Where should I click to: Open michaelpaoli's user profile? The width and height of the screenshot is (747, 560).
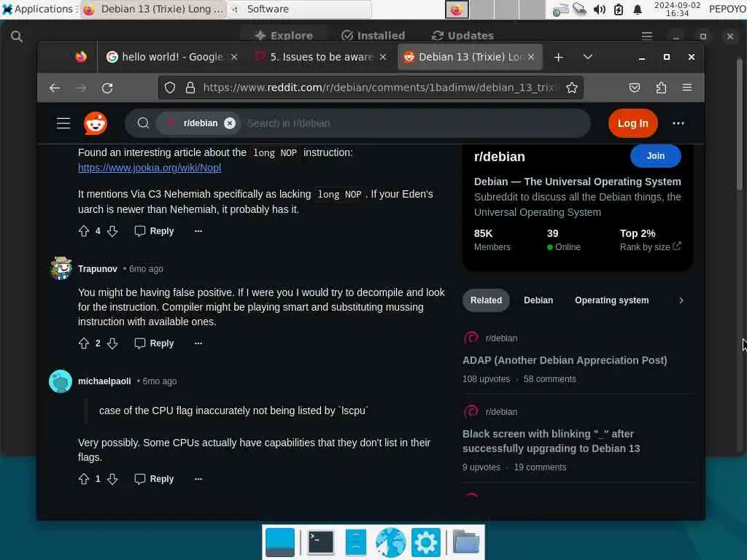(104, 381)
